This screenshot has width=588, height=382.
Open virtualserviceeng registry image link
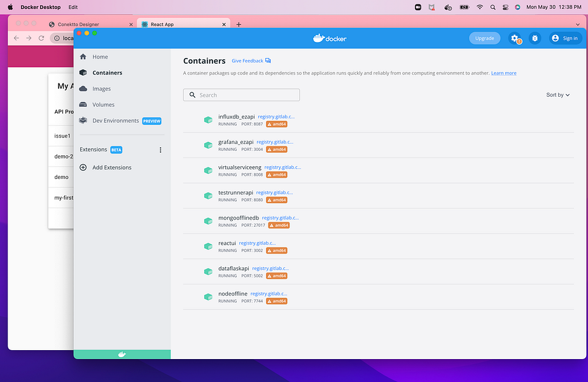pyautogui.click(x=283, y=167)
